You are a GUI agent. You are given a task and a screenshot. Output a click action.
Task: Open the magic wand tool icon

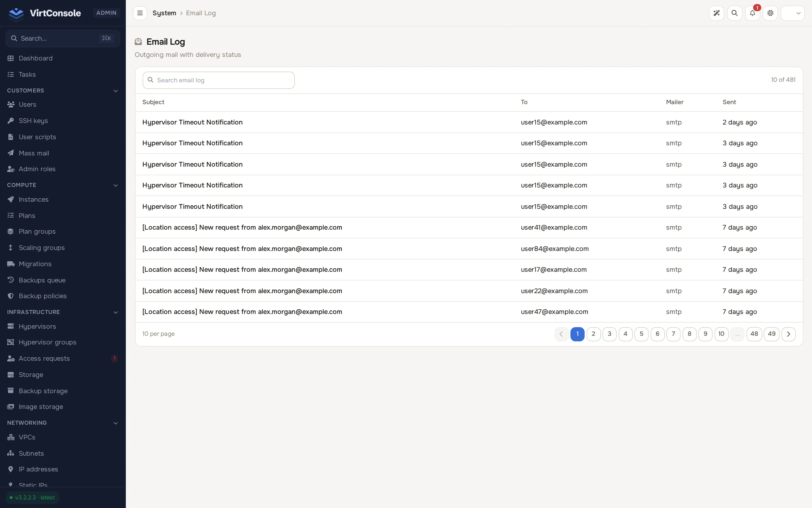(716, 13)
